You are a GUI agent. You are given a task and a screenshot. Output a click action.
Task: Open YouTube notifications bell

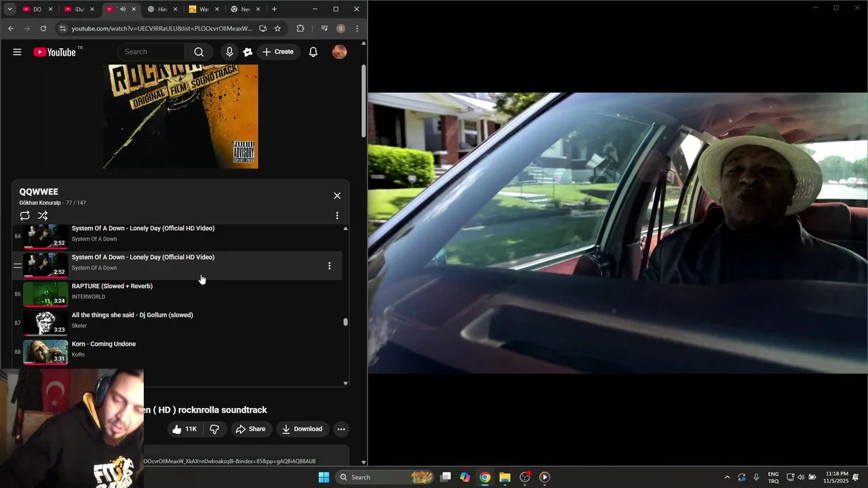click(313, 52)
